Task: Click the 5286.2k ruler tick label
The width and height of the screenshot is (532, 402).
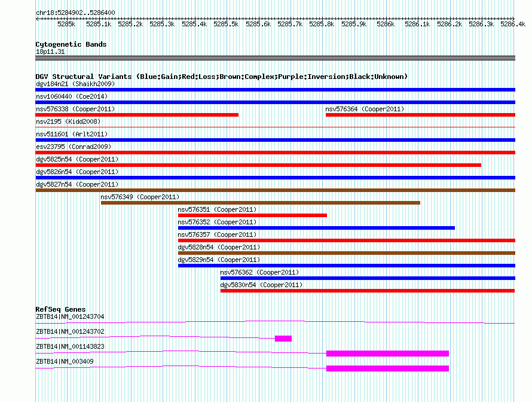Action: [x=450, y=24]
